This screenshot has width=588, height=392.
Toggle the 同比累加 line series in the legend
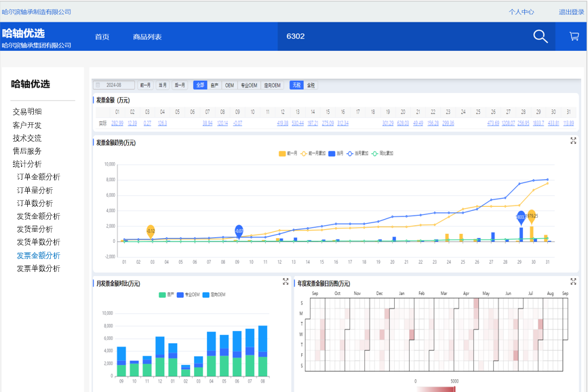coord(382,153)
